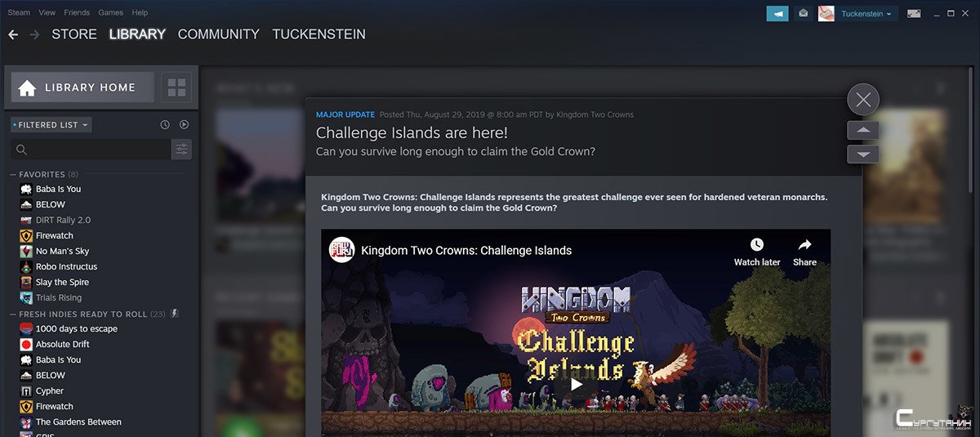Screen dimensions: 980x437
Task: Open advanced filter settings beside search
Action: pos(181,149)
